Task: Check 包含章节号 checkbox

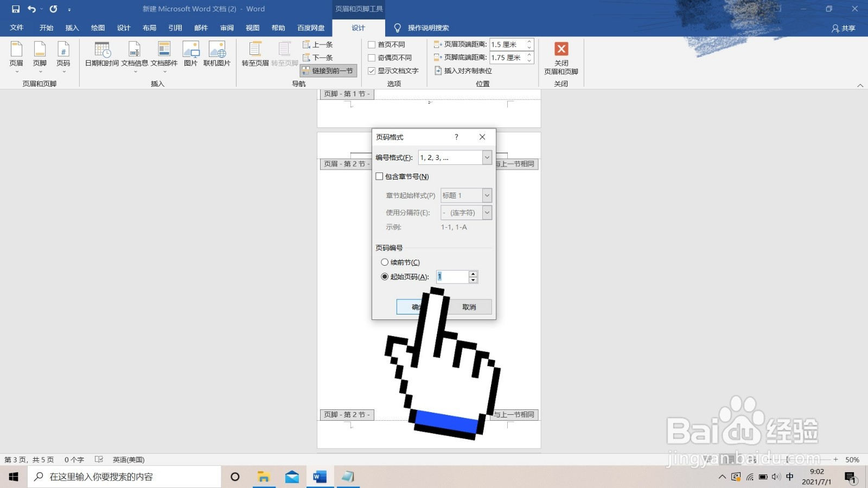Action: 379,176
